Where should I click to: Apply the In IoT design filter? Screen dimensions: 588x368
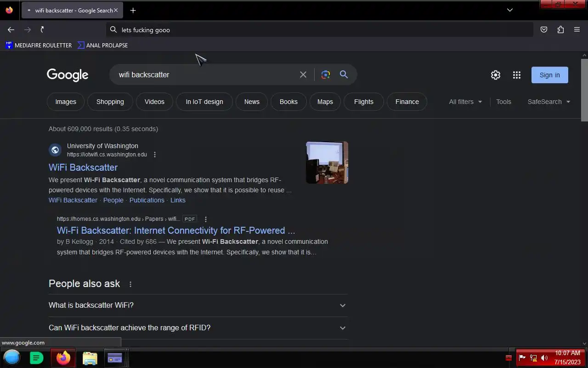pos(204,102)
